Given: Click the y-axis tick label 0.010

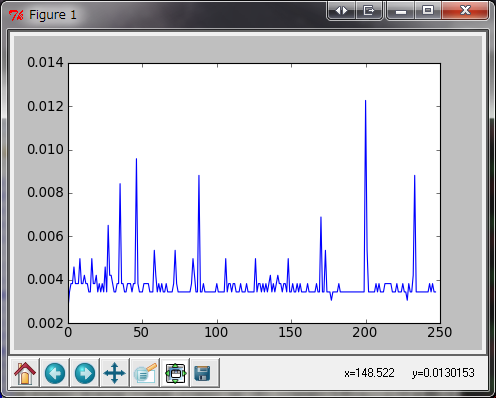Looking at the screenshot, I should [45, 149].
